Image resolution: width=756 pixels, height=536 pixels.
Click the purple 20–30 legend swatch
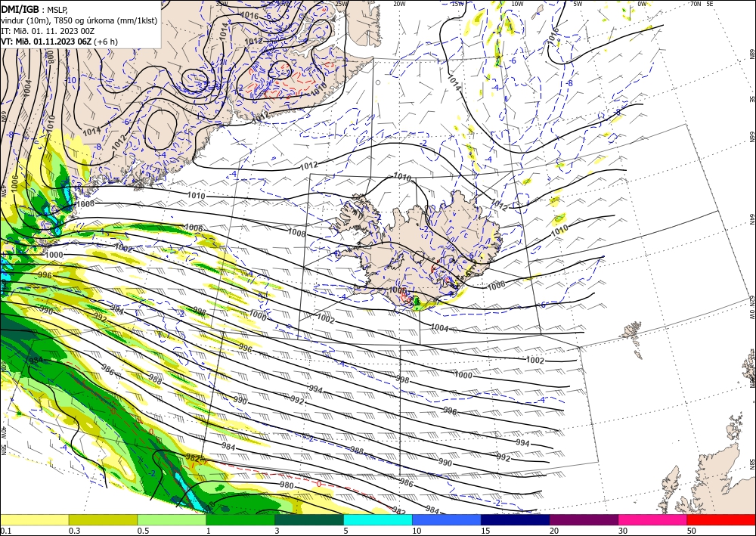(584, 519)
